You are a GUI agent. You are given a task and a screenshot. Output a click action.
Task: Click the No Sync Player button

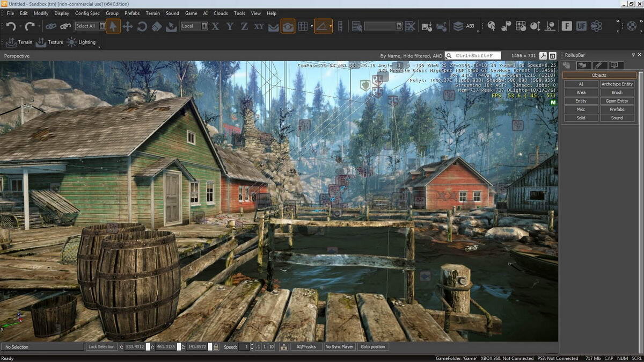[x=339, y=347]
